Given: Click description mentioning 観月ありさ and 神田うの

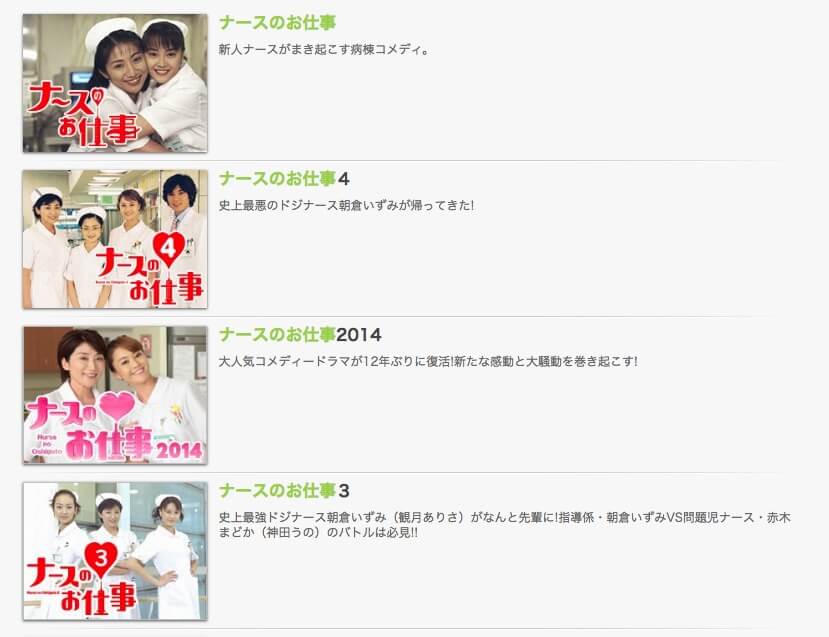Looking at the screenshot, I should [504, 525].
